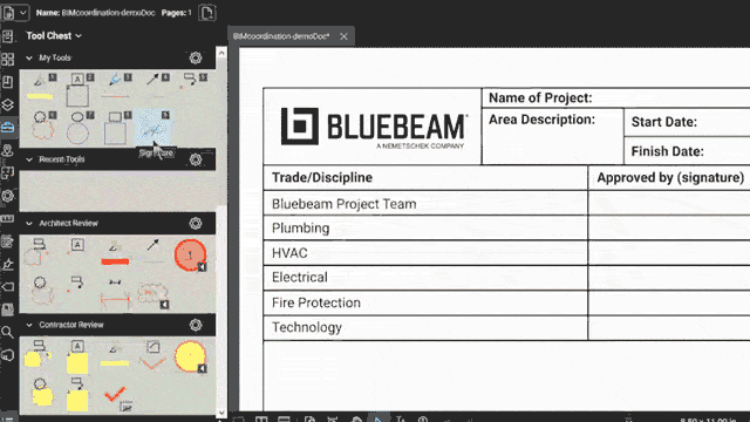This screenshot has height=422, width=750.
Task: Pick the yellow cloud tool in Contractor Review
Action: point(42,392)
